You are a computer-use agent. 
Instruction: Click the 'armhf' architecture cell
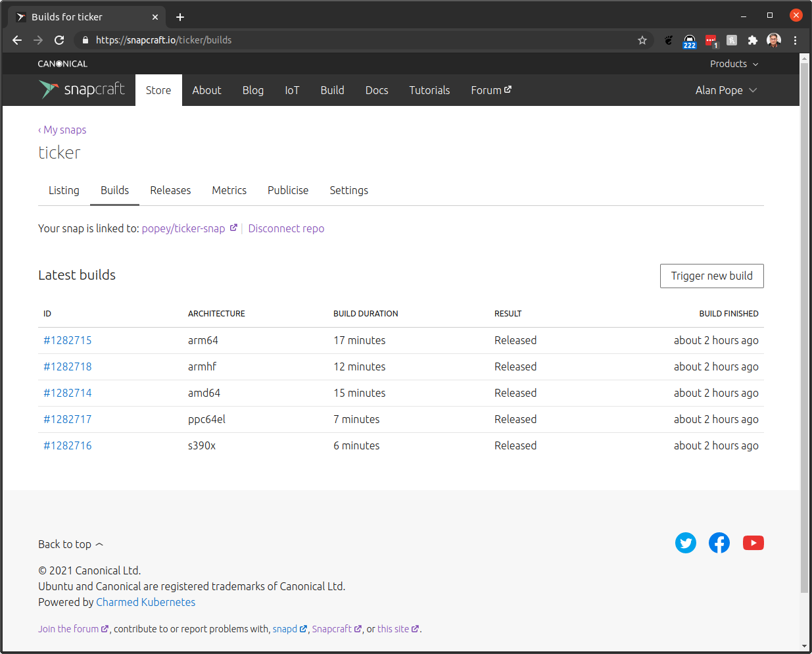pos(202,366)
